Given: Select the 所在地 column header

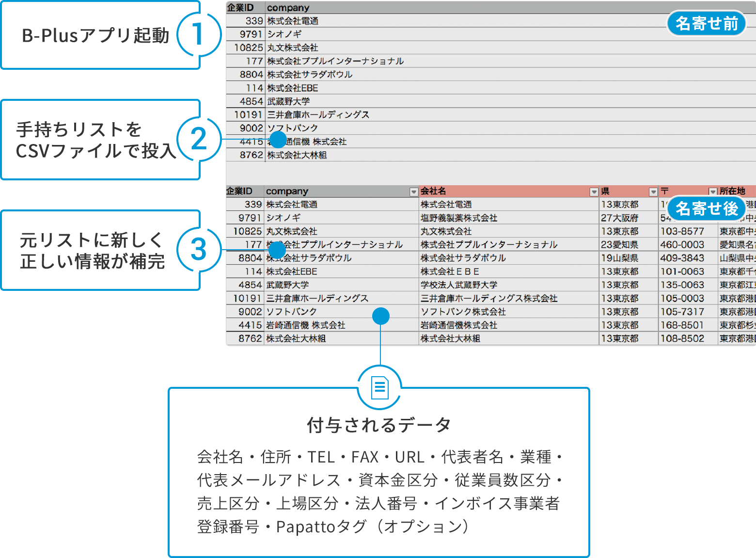Looking at the screenshot, I should point(737,191).
